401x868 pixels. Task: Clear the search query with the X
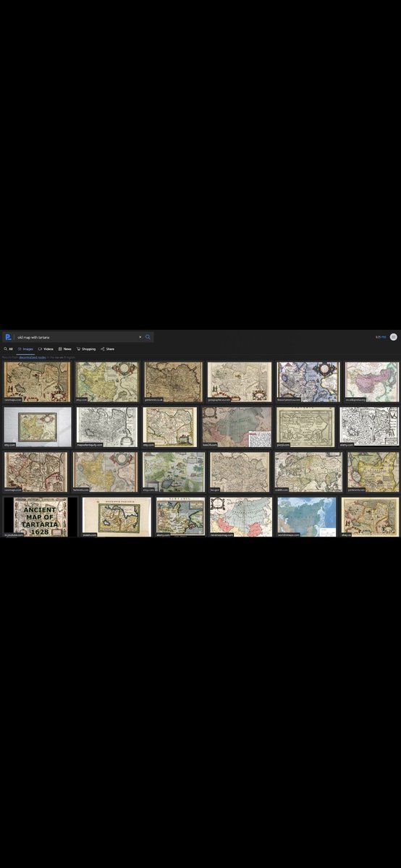click(x=140, y=337)
